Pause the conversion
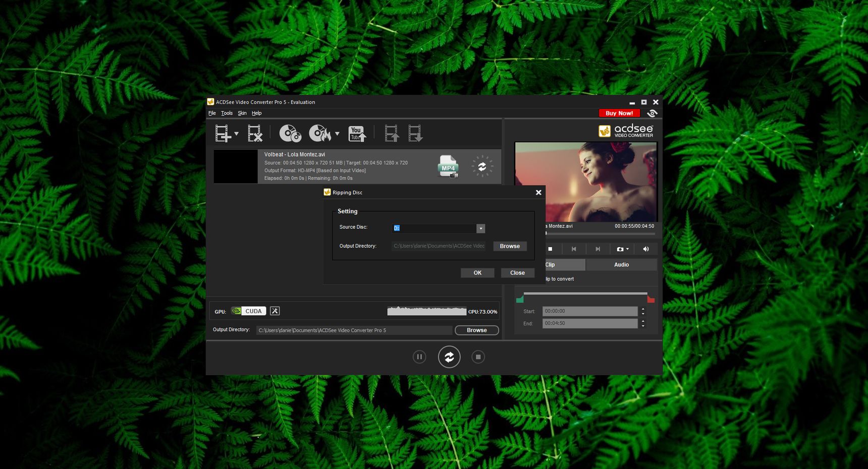This screenshot has height=469, width=868. click(419, 357)
